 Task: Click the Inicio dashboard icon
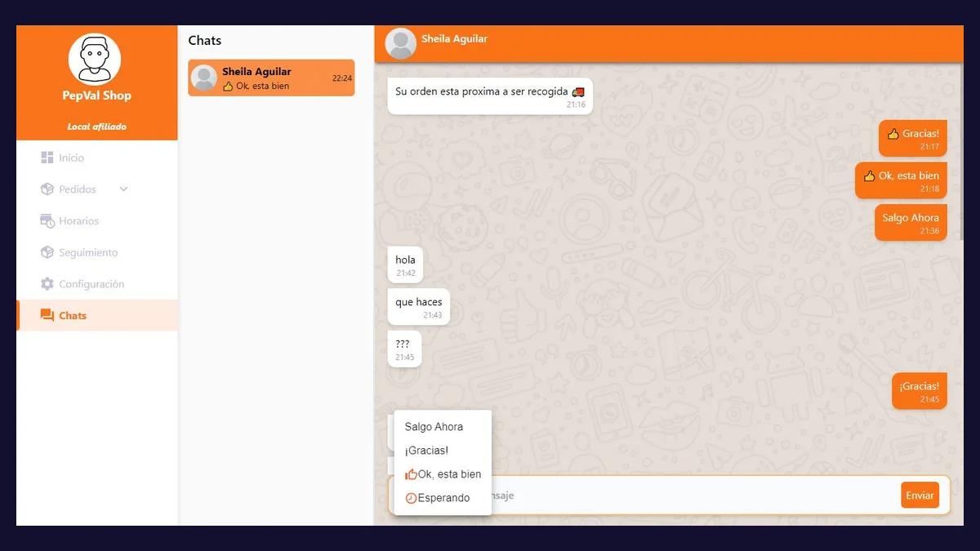click(47, 158)
